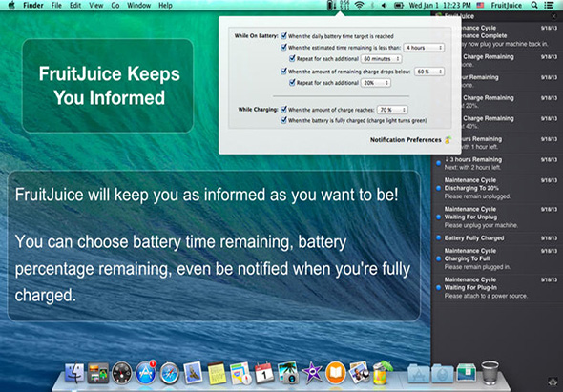Open Dashboard gauge icon in Dock
Image resolution: width=563 pixels, height=392 pixels.
(122, 373)
